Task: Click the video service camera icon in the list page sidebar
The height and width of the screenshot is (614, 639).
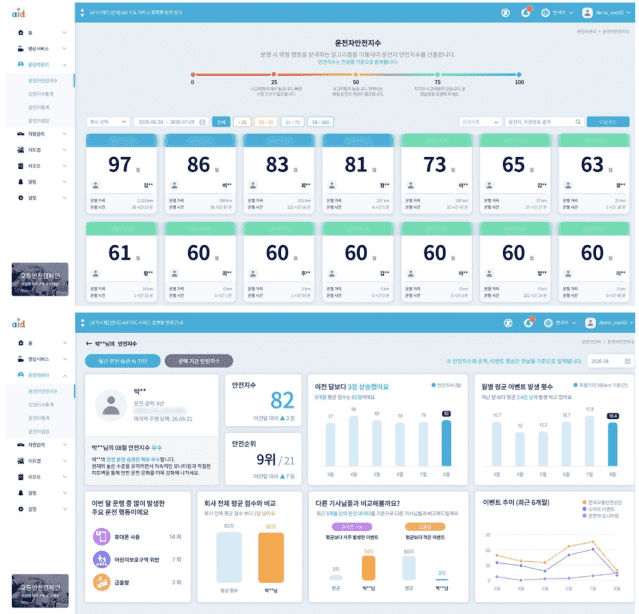Action: [21, 48]
